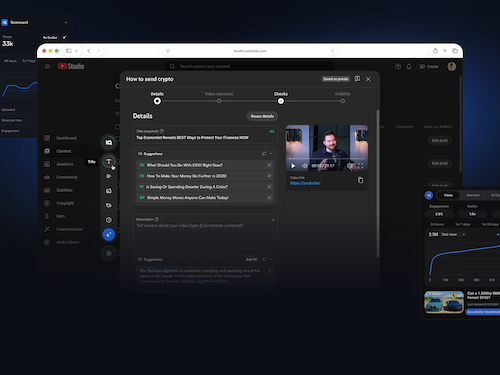
Task: Click the send feedback icon in dialog header
Action: coord(357,79)
